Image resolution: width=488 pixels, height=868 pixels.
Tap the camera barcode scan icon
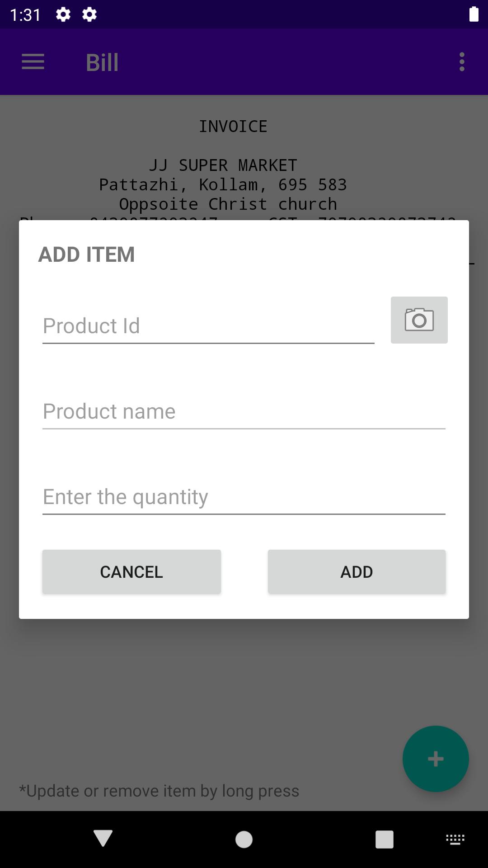(419, 320)
